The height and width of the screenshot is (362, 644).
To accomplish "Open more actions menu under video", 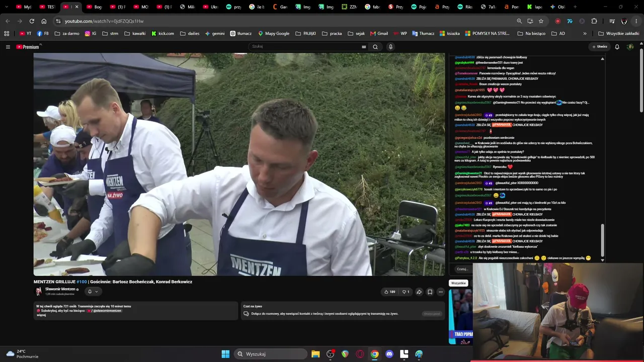I will click(441, 292).
